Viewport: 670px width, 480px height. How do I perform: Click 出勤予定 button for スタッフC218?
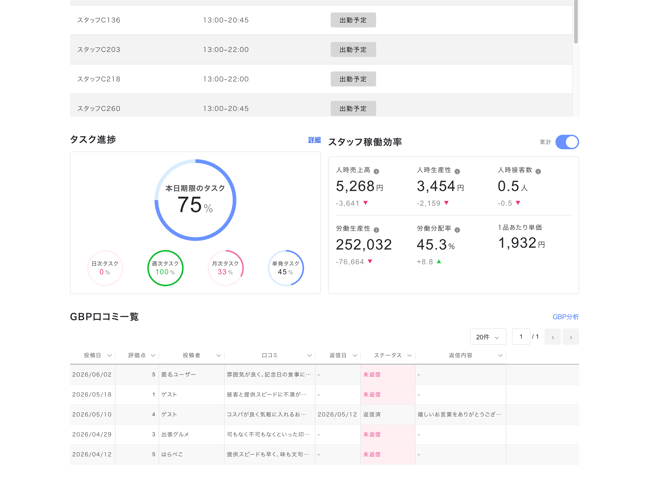(x=353, y=79)
